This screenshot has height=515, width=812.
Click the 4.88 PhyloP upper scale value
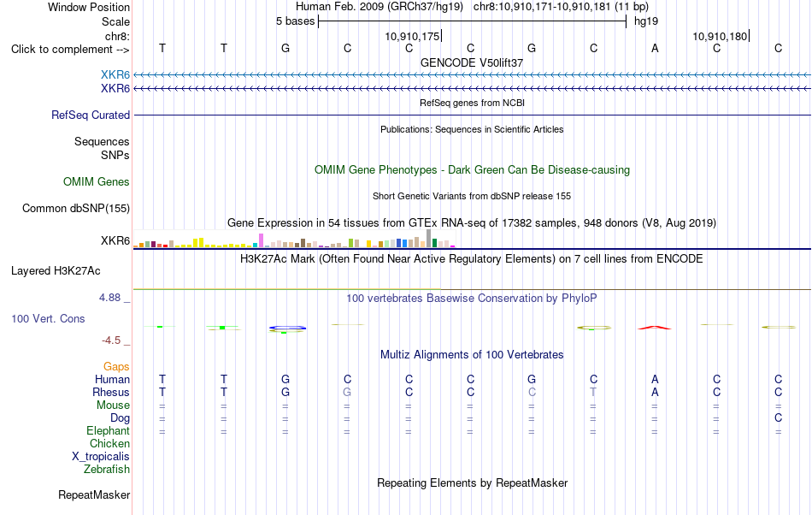click(109, 298)
